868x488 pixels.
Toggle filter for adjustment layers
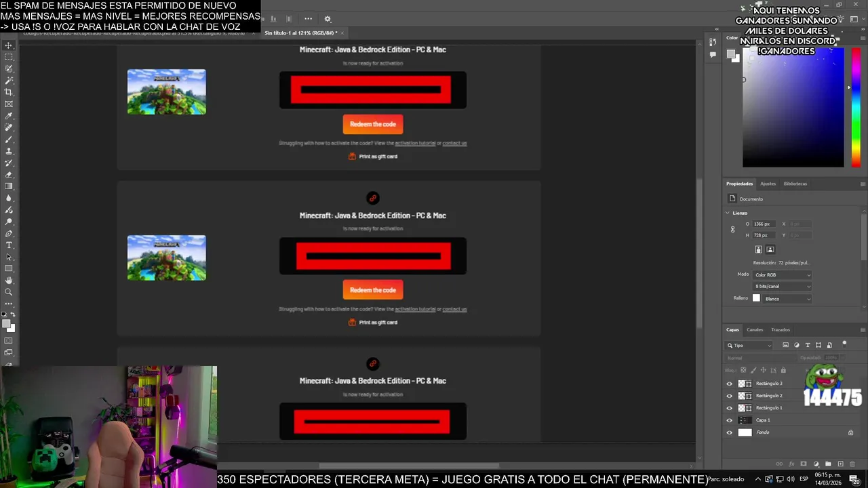[x=797, y=345]
